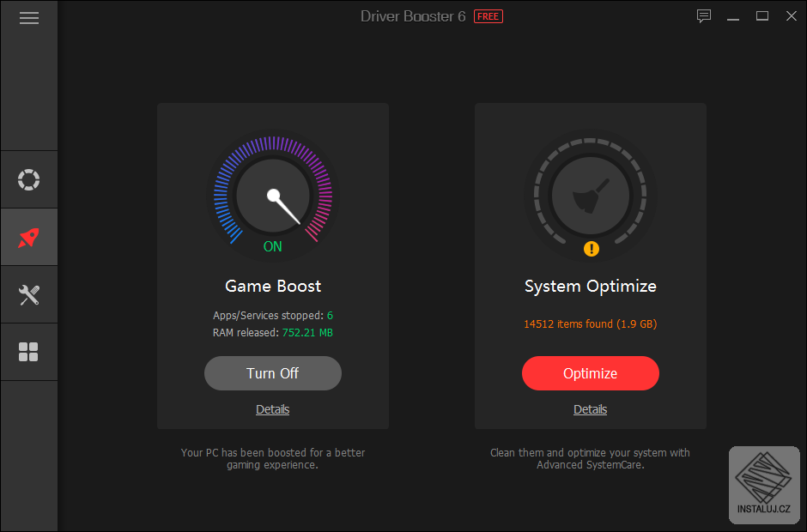
Task: Click the Game Boost gauge dial
Action: 273,196
